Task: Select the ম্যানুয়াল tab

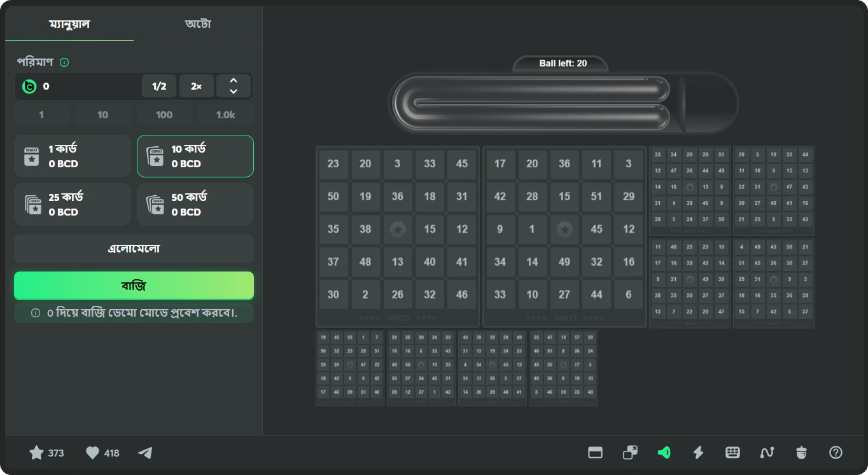Action: 69,24
